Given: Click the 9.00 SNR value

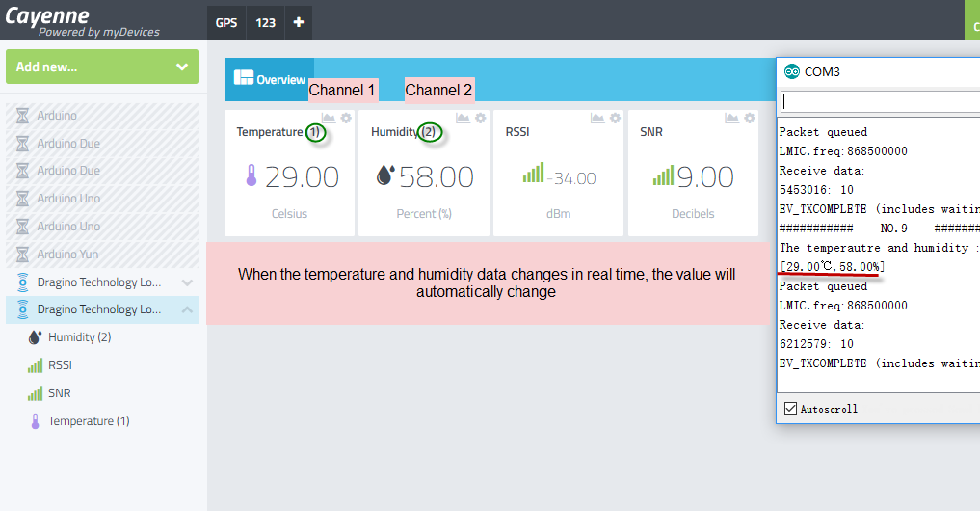Looking at the screenshot, I should point(705,177).
